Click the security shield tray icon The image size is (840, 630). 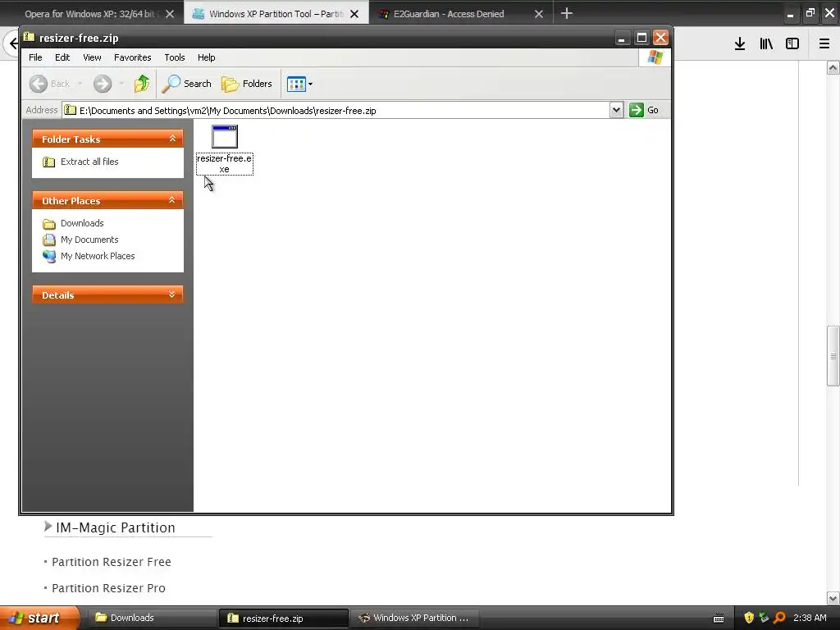(749, 618)
